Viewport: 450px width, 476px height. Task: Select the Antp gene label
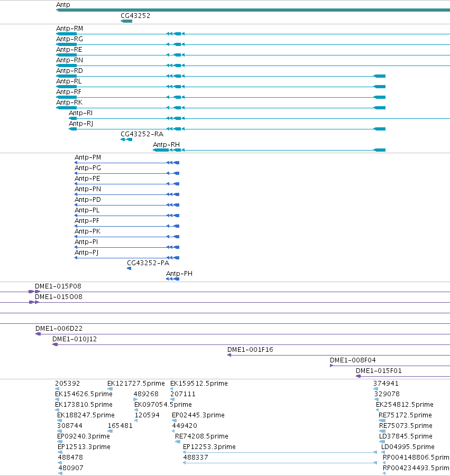point(63,5)
